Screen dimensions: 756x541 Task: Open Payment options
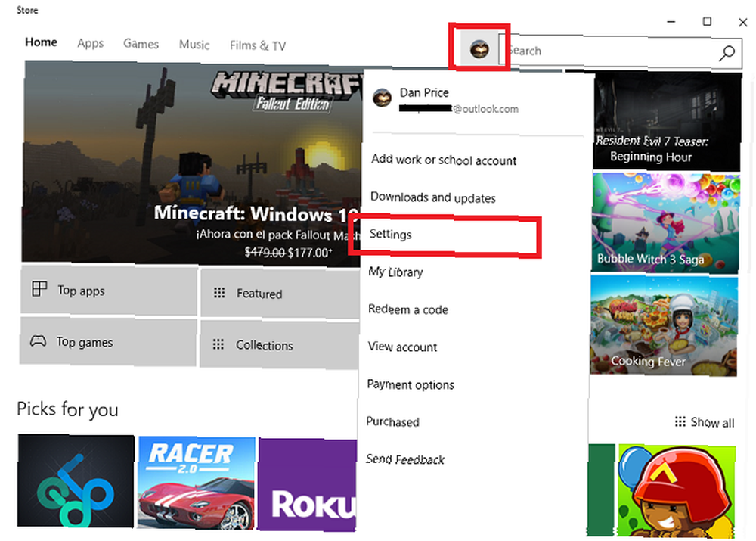click(411, 384)
